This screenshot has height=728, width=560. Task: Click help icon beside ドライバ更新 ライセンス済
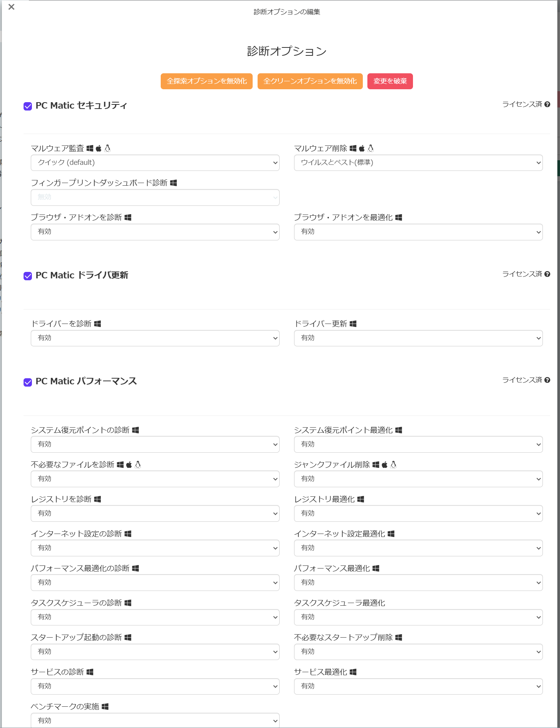pyautogui.click(x=547, y=274)
